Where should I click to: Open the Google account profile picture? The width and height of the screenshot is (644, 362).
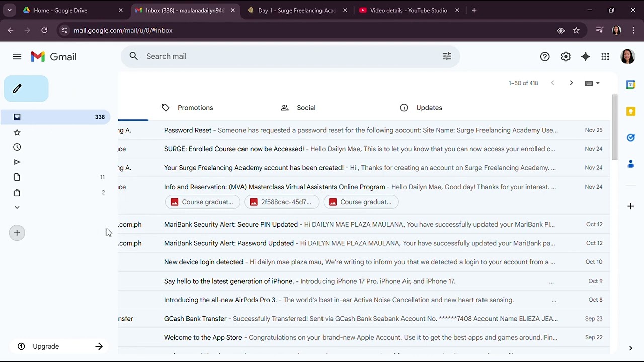627,56
